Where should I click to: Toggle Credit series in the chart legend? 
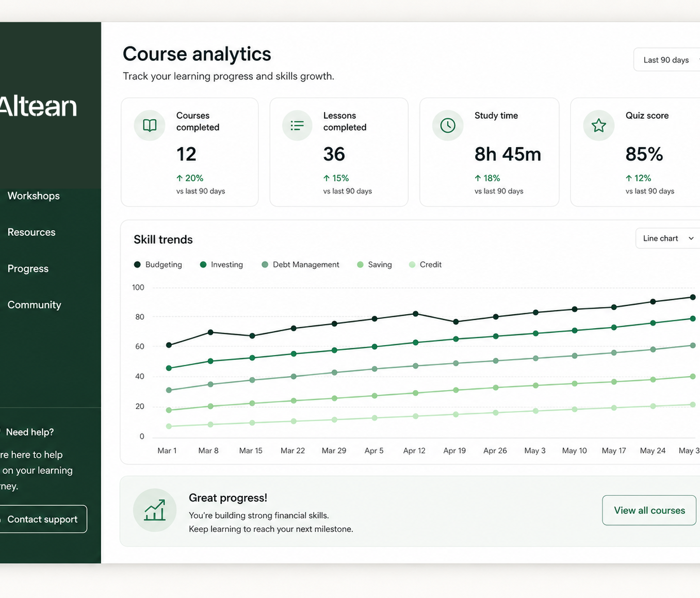tap(425, 265)
